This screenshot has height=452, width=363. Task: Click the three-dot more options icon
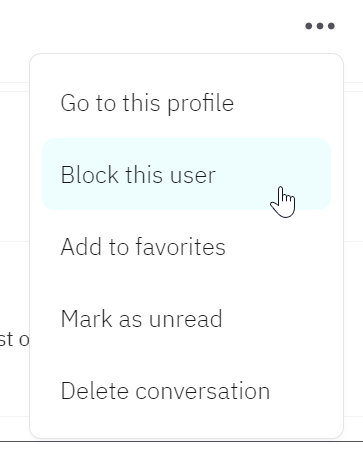point(320,26)
